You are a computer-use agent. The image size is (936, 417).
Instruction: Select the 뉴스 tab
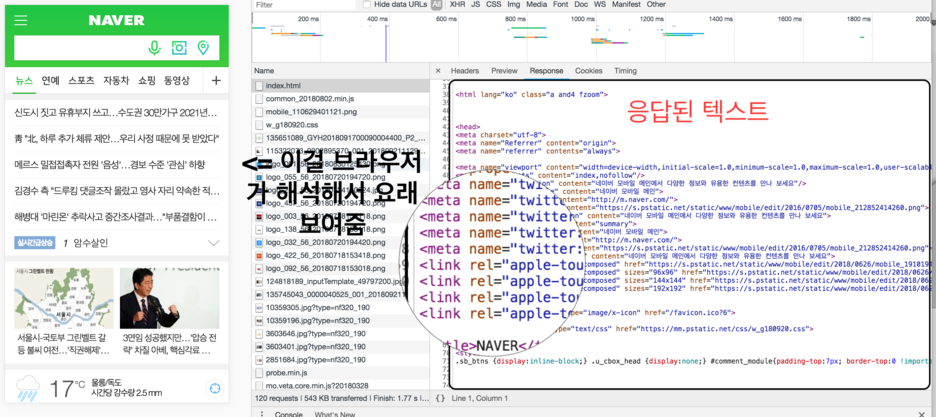(x=24, y=81)
